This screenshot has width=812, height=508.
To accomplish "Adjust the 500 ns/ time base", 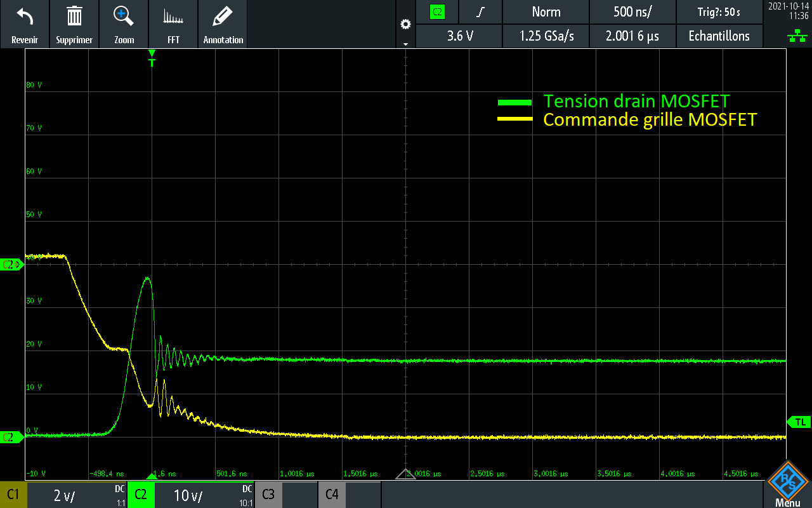I will [632, 11].
